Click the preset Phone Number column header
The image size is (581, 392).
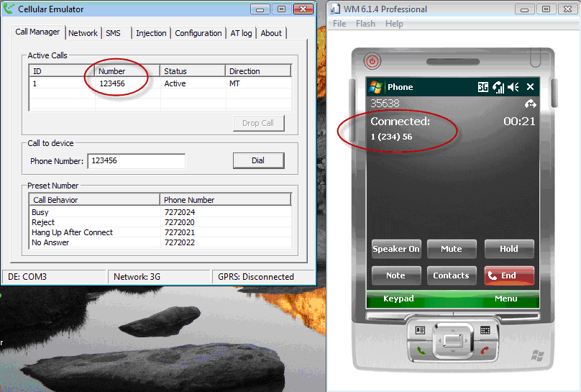[x=226, y=200]
